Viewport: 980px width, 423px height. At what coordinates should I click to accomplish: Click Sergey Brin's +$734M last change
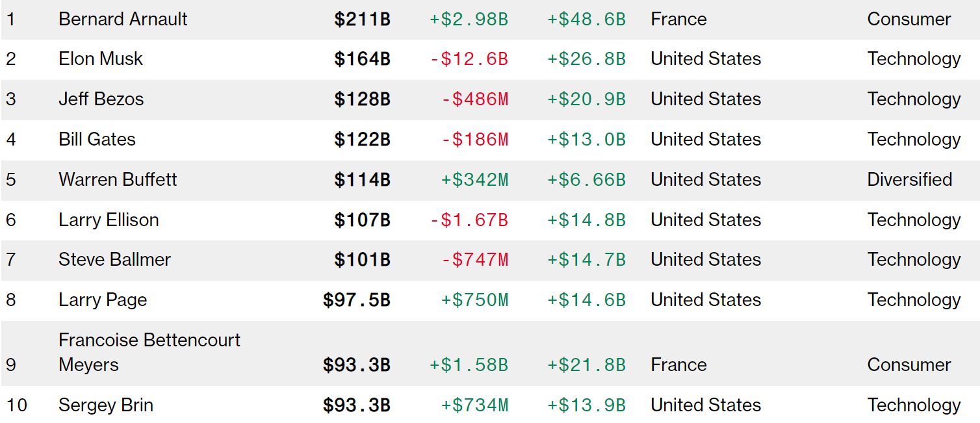click(x=474, y=405)
